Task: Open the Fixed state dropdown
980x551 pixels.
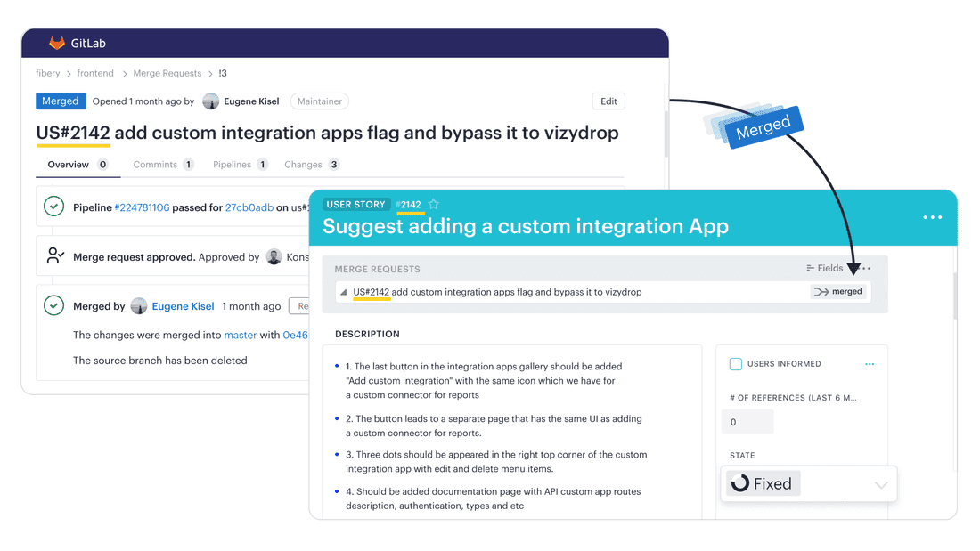Action: pyautogui.click(x=881, y=483)
